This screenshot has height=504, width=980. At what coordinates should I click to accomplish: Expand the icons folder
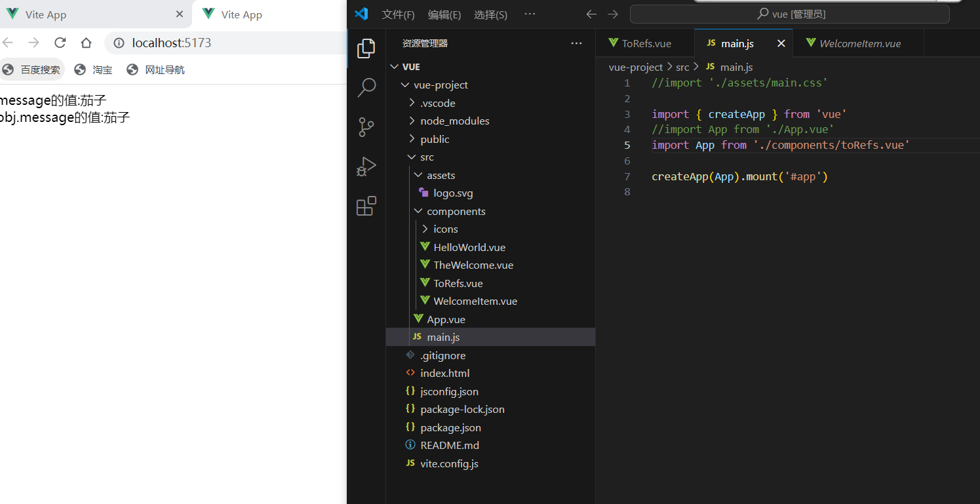pos(425,229)
